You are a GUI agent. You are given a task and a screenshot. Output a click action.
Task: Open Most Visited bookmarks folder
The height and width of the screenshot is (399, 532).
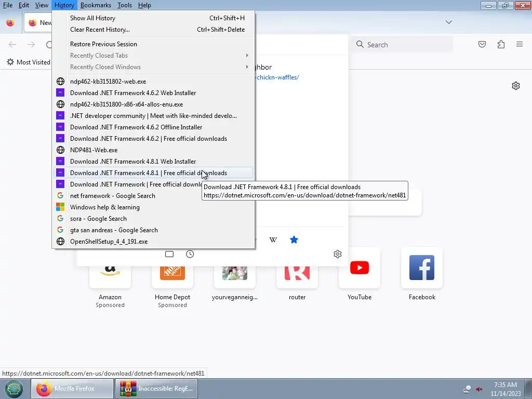coord(29,62)
